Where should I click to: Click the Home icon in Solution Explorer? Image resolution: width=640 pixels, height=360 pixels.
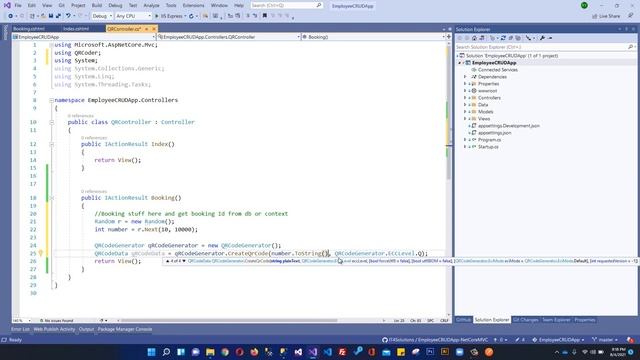tap(474, 38)
